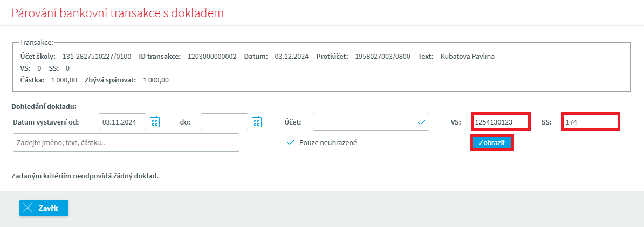Click the empty 'do' end date field
The height and width of the screenshot is (227, 644).
224,122
